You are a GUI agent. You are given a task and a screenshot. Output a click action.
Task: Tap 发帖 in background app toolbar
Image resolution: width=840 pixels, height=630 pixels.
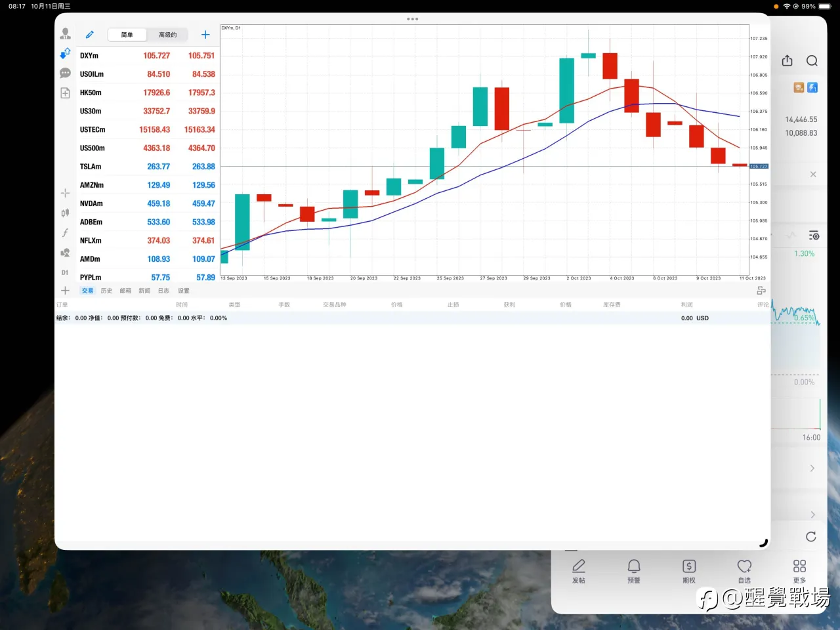point(578,571)
